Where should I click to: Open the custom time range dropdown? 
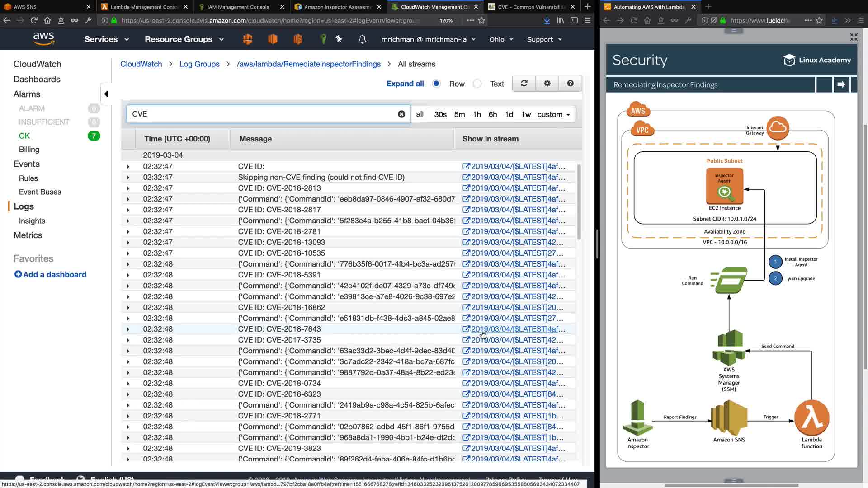[553, 114]
